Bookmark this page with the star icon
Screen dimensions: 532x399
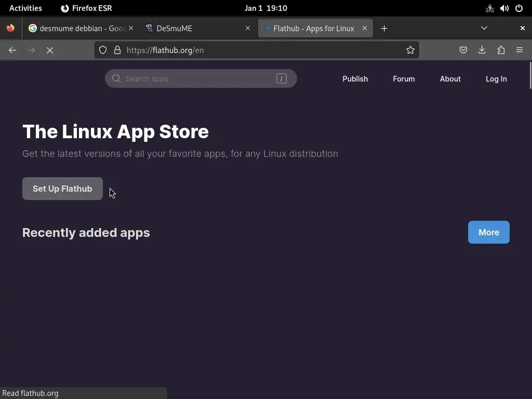click(410, 50)
